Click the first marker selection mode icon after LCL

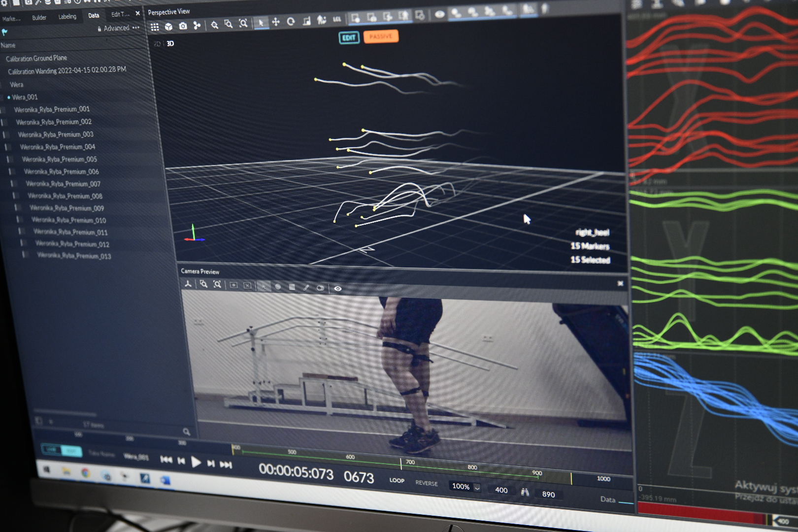point(356,19)
